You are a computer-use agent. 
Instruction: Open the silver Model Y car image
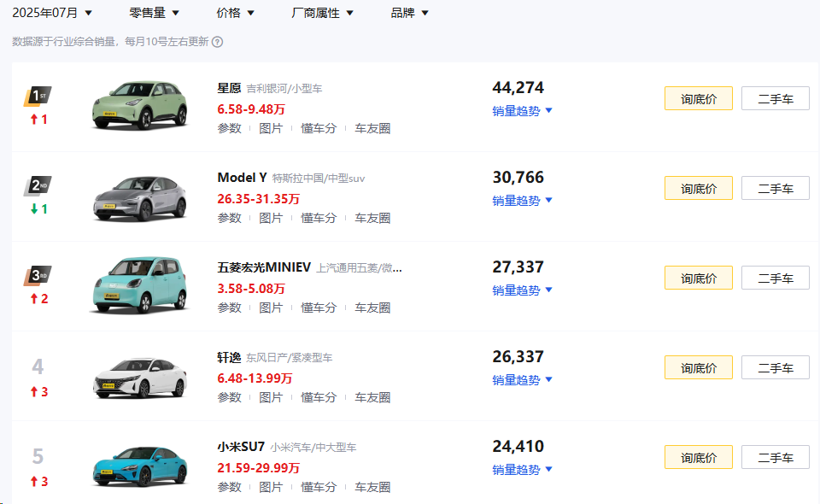tap(138, 196)
